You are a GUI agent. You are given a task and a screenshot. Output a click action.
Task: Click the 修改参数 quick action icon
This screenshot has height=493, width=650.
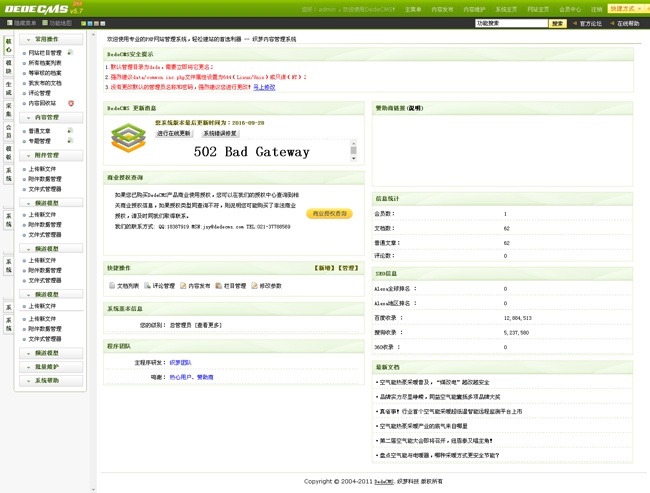click(254, 286)
